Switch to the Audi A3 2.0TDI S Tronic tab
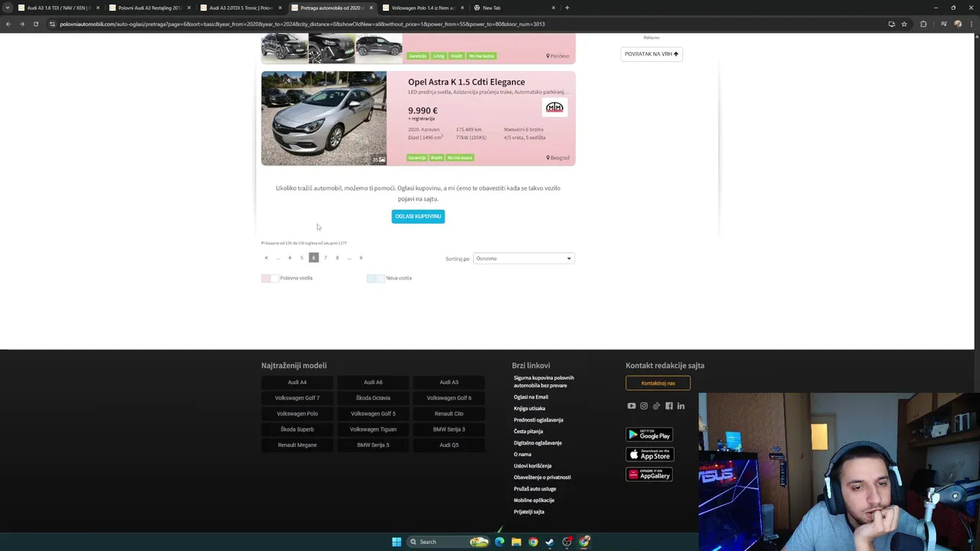 click(240, 8)
